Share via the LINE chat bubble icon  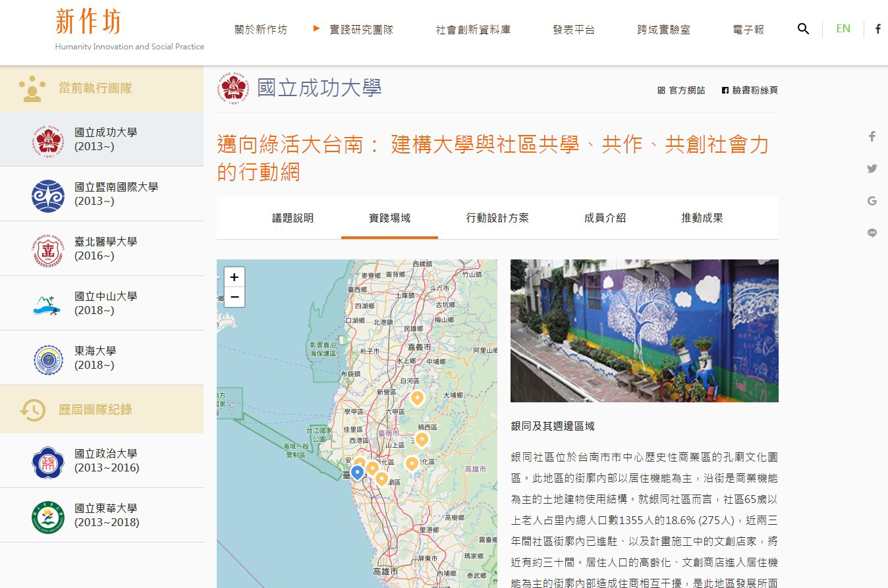point(872,233)
